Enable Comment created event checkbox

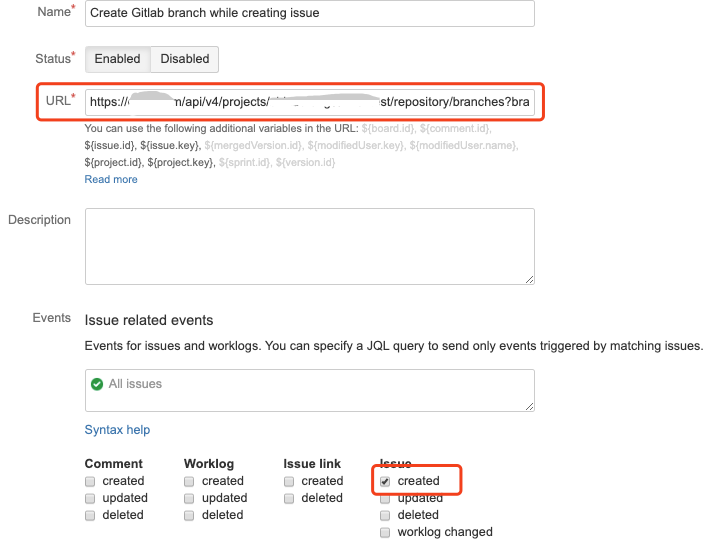(x=91, y=481)
